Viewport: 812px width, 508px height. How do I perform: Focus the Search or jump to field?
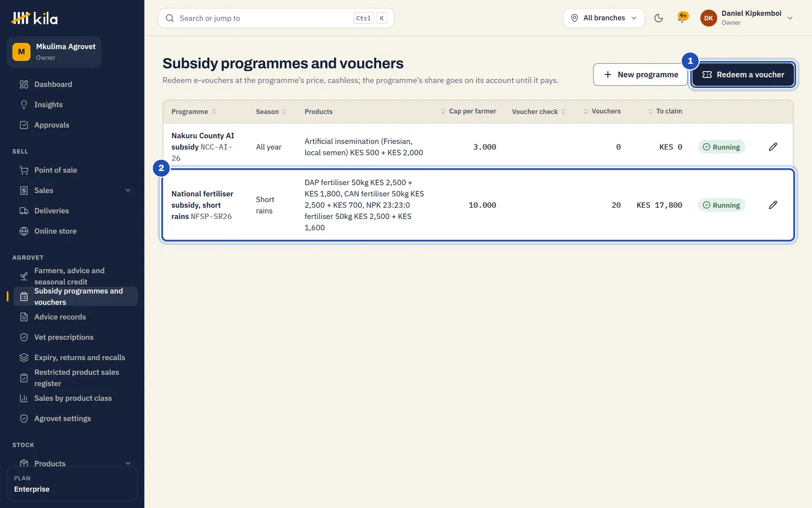click(276, 18)
